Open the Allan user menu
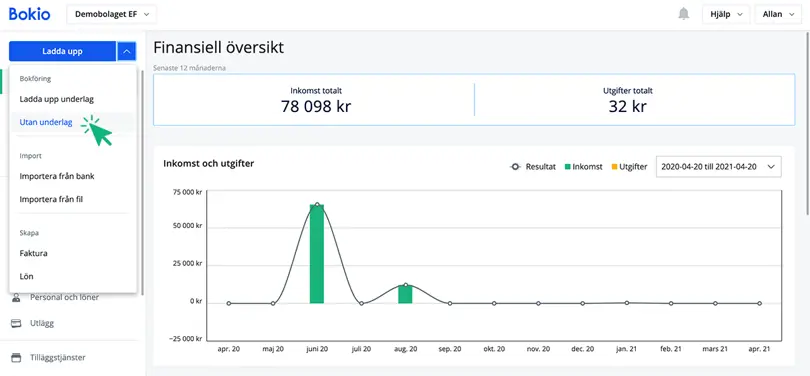Viewport: 810px width, 376px height. [x=778, y=14]
